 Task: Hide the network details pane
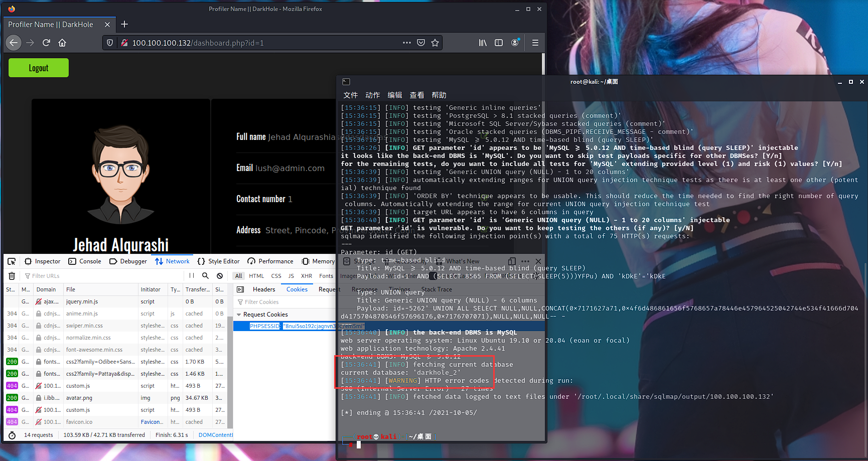[x=240, y=289]
